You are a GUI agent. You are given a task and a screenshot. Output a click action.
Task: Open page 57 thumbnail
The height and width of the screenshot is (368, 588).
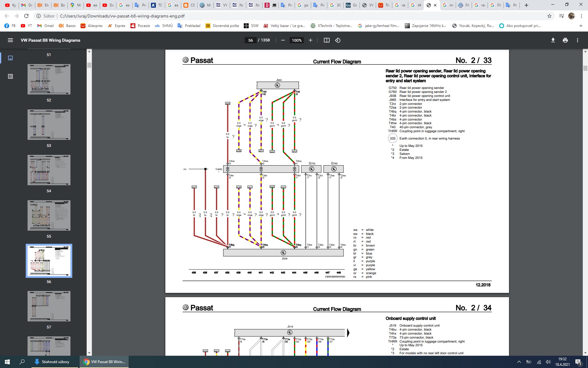[x=49, y=306]
